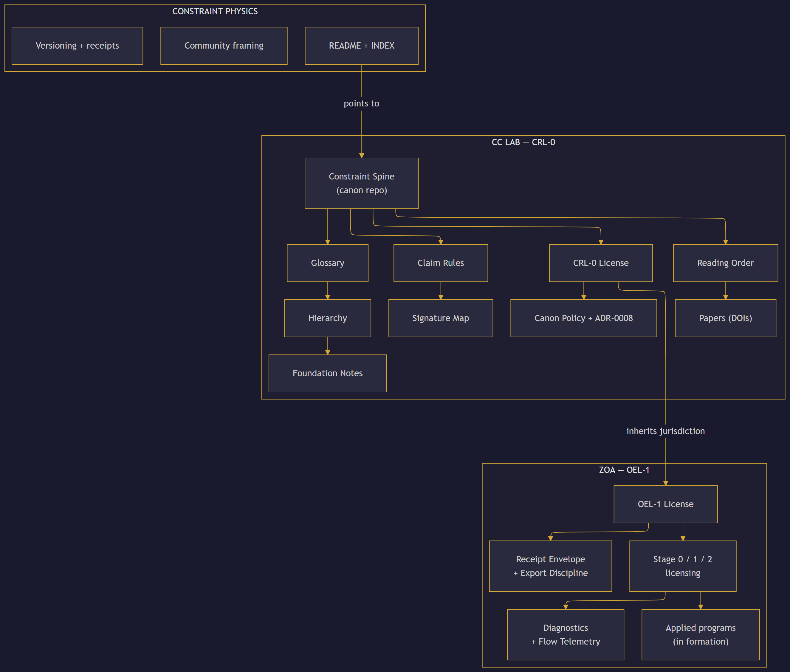790x672 pixels.
Task: Click the CRL-0 License node
Action: click(x=601, y=263)
